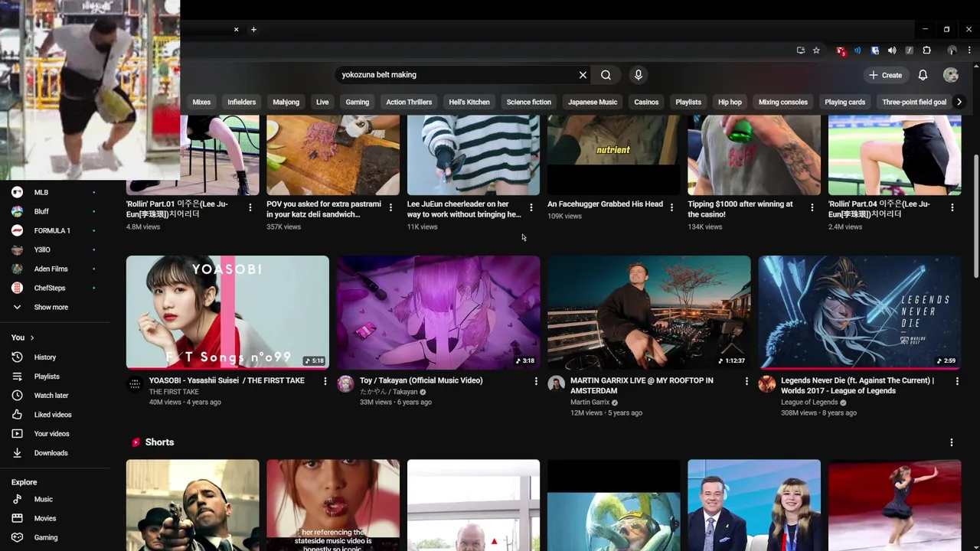Select the Live filter chip

pyautogui.click(x=322, y=102)
